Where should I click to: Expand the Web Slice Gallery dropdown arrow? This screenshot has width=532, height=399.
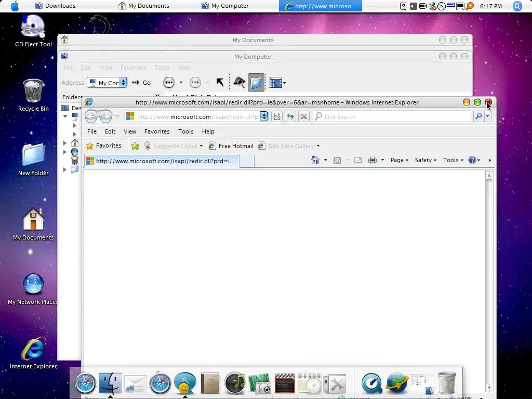coord(318,146)
